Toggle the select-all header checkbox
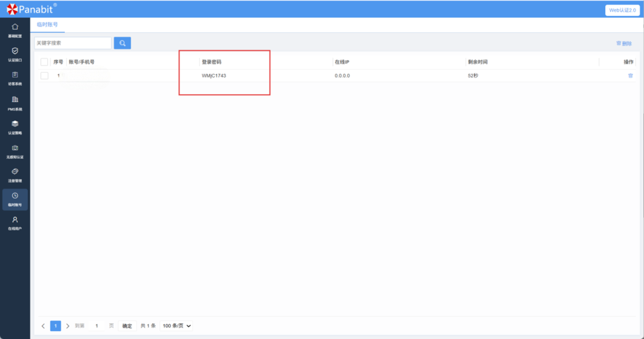Viewport: 644px width, 339px height. [44, 62]
